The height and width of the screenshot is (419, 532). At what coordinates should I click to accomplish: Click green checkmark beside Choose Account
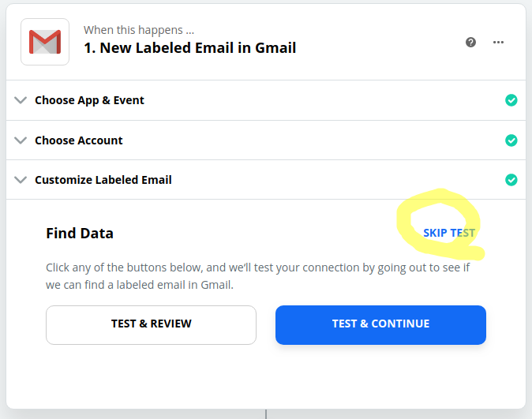[511, 140]
